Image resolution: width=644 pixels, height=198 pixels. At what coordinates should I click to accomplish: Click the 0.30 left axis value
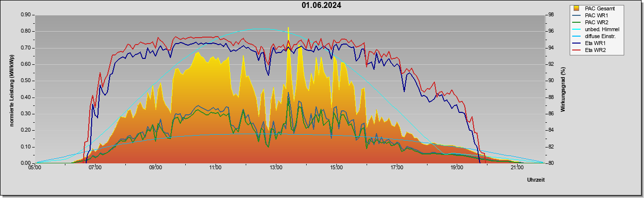[x=26, y=114]
